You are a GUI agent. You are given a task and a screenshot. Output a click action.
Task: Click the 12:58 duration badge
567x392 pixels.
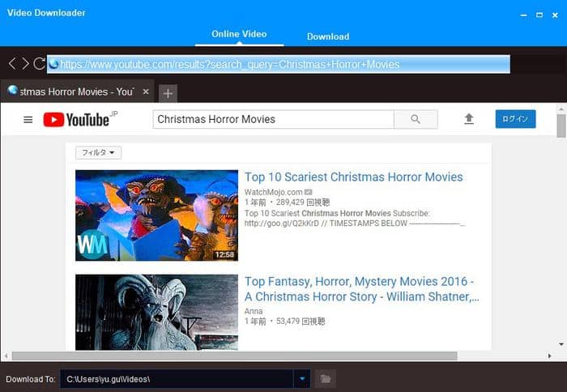(224, 254)
